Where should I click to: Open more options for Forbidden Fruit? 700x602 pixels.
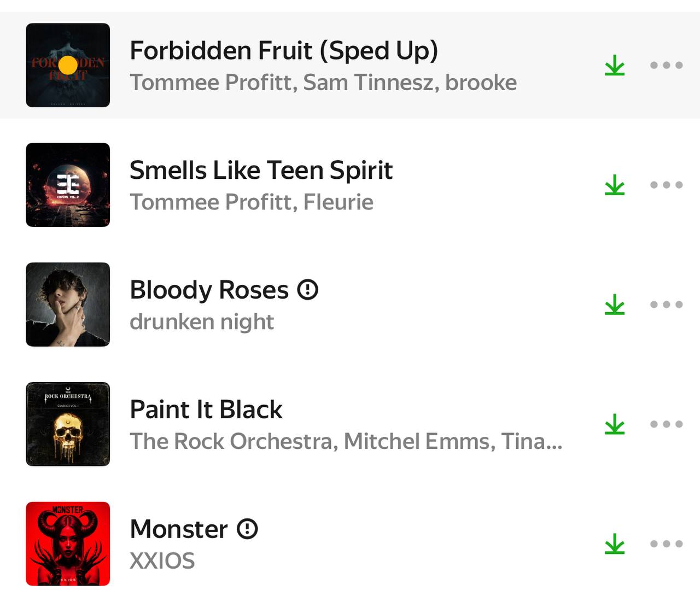pyautogui.click(x=666, y=65)
